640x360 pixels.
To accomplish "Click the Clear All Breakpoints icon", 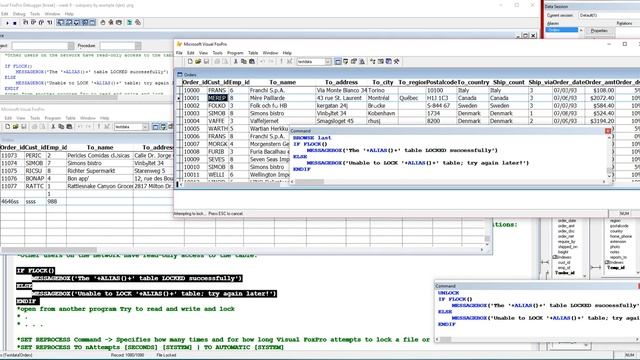I will pos(111,23).
